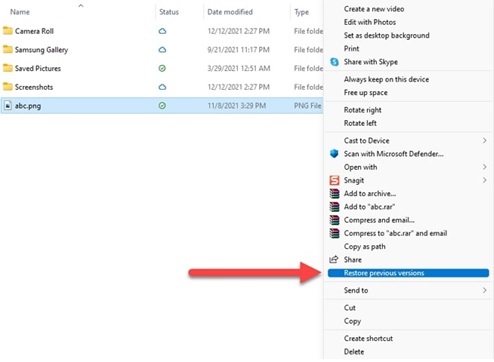Expand the Send to submenu arrow
Viewport: 494px width, 362px height.
point(484,290)
